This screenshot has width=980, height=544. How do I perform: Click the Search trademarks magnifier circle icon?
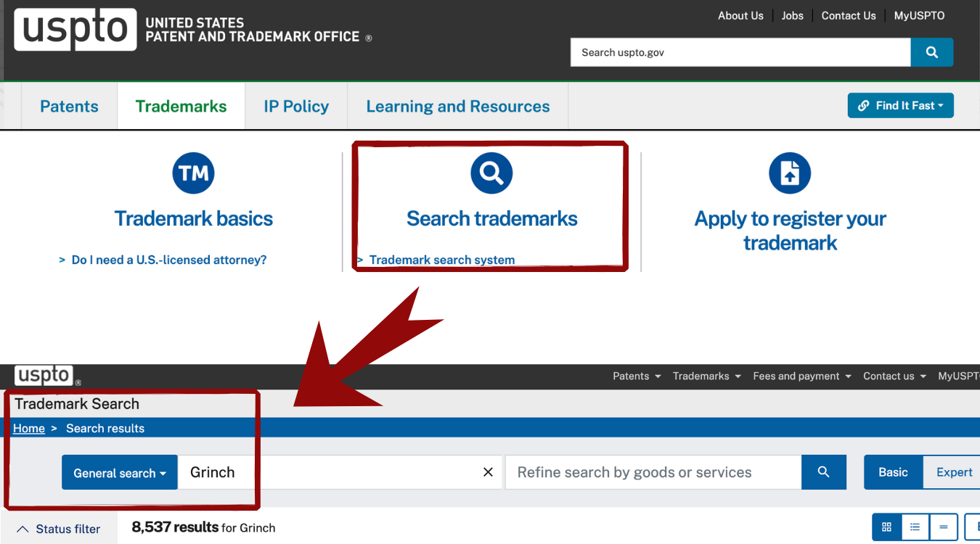(x=491, y=173)
